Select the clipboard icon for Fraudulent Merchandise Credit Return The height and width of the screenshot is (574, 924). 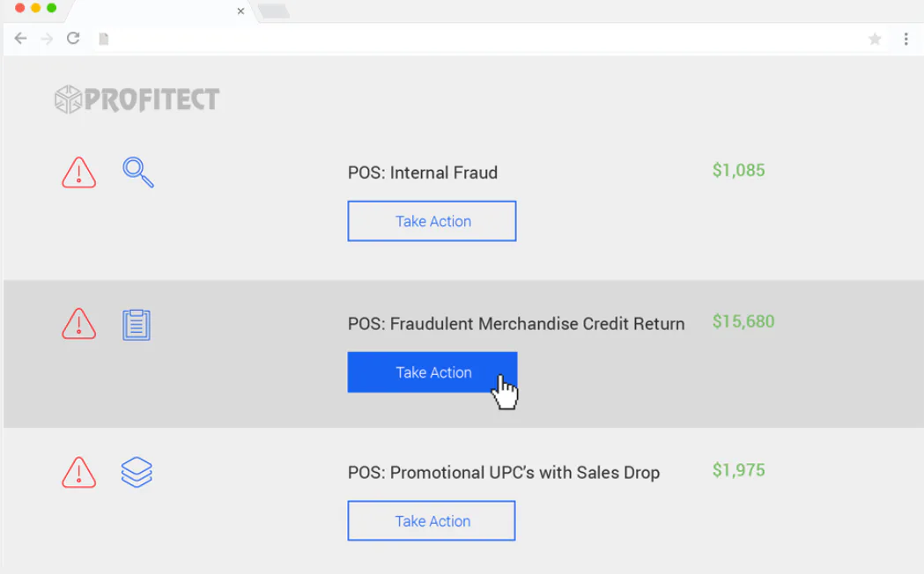pyautogui.click(x=137, y=324)
